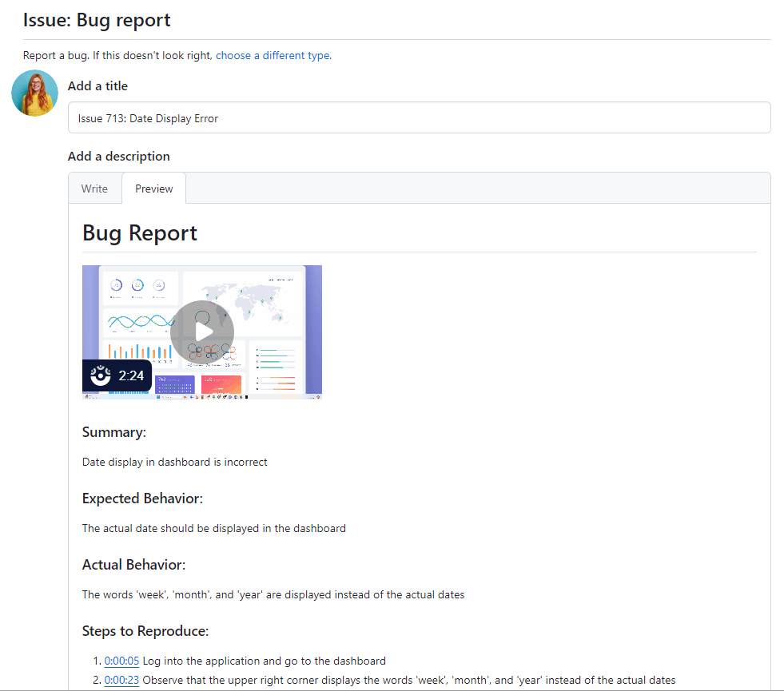
Task: Click the 'Actual Behavior:' heading
Action: 133,565
